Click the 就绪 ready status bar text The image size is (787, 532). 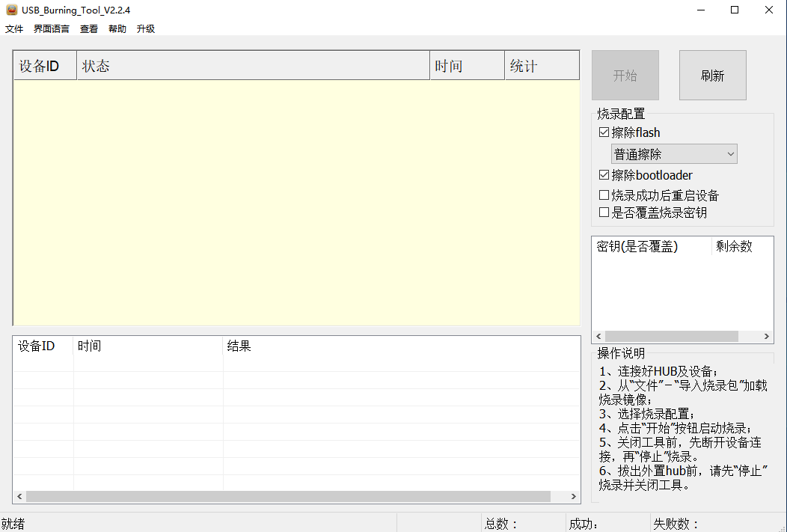13,522
